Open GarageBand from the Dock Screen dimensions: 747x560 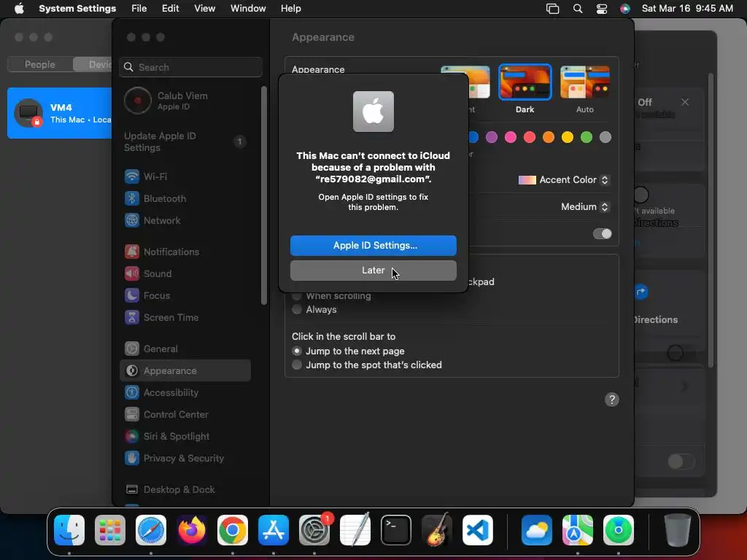[437, 530]
